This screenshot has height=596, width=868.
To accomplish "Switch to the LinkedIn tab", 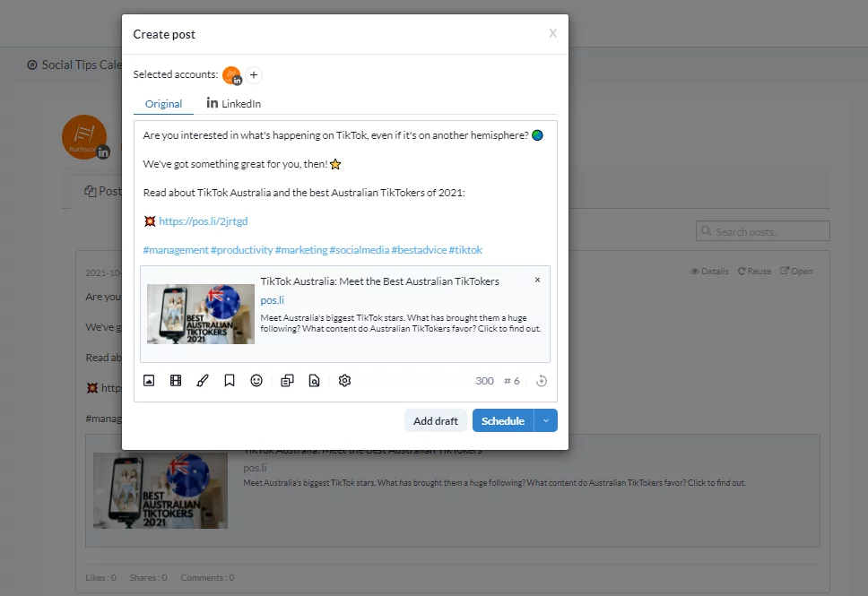I will [234, 103].
